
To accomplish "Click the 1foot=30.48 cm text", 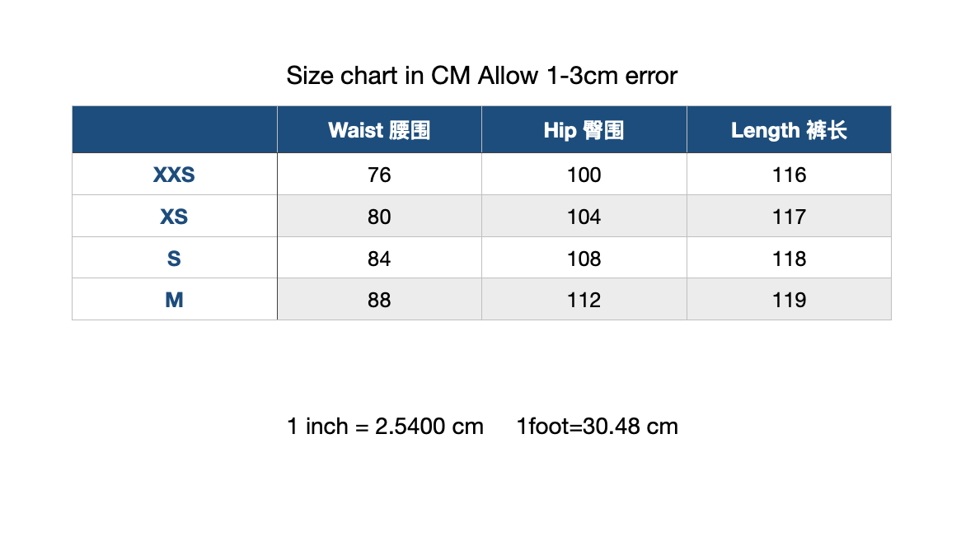I will pyautogui.click(x=598, y=426).
